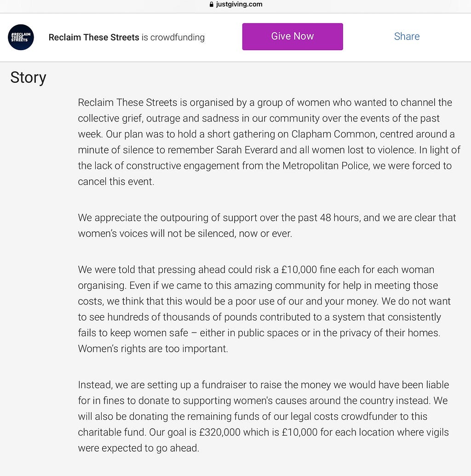Click the 'is crowdfunding' label text
471x476 pixels.
(173, 37)
